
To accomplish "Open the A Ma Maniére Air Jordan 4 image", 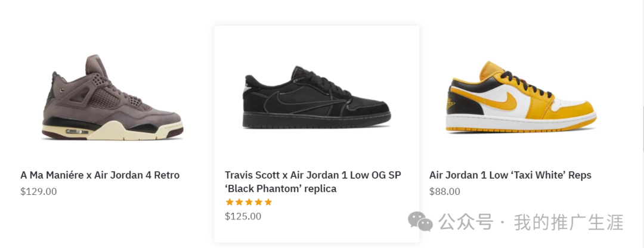I will 112,98.
